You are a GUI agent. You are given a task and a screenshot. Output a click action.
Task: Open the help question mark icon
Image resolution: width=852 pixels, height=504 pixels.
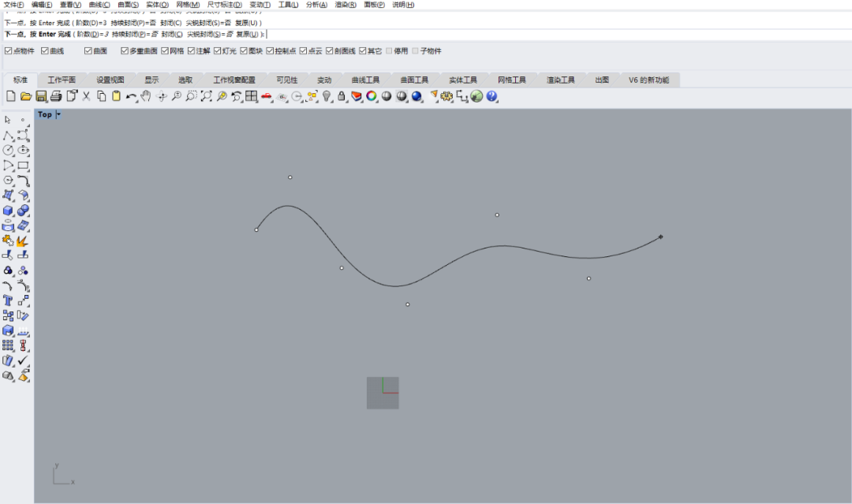(x=491, y=96)
